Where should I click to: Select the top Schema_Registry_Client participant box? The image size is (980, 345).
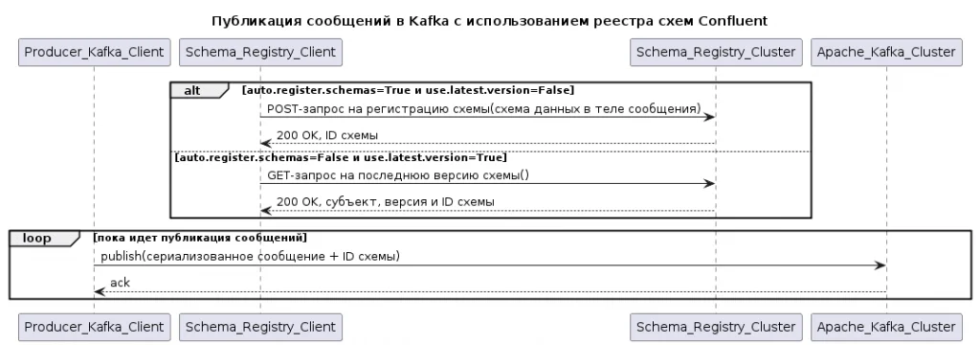coord(260,52)
